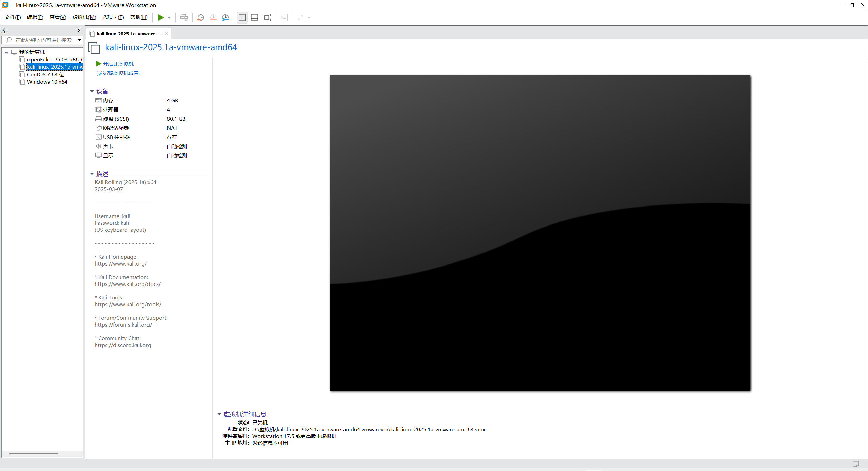Collapse the 设备 section
Image resolution: width=868 pixels, height=471 pixels.
92,91
